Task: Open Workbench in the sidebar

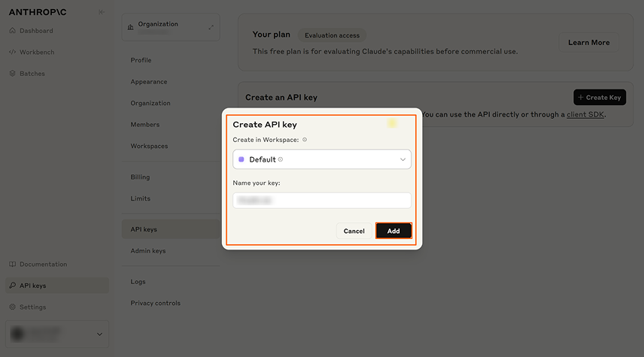Action: pyautogui.click(x=37, y=52)
